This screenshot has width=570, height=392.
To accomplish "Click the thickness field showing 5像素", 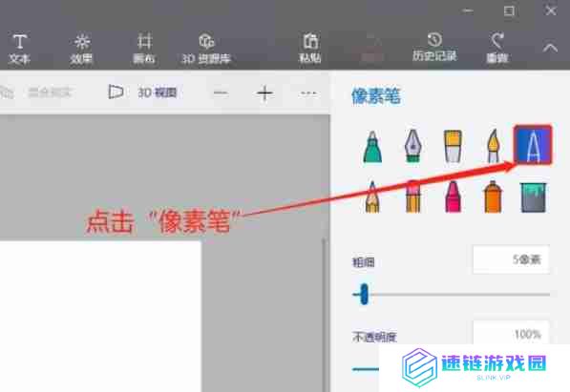I will [511, 259].
